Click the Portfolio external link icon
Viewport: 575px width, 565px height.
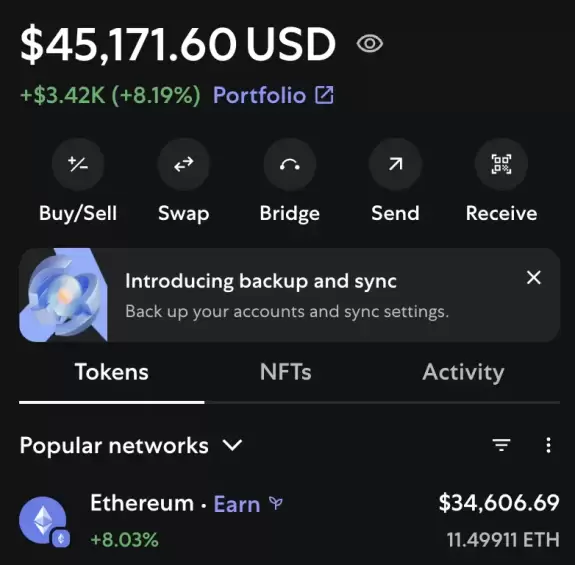point(324,95)
